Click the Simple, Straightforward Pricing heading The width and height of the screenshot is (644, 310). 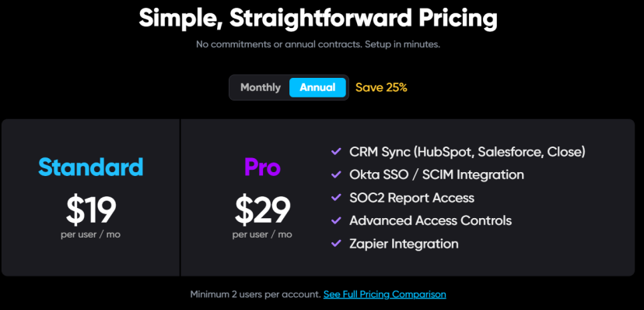pos(318,19)
